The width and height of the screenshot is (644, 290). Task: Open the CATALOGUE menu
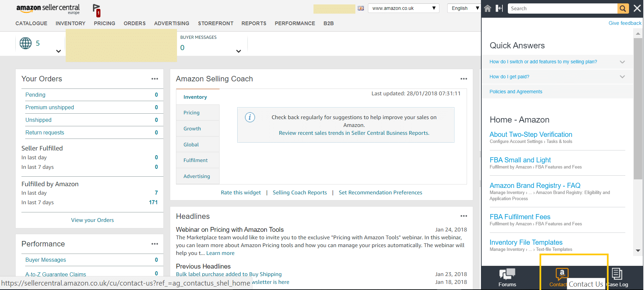point(31,23)
